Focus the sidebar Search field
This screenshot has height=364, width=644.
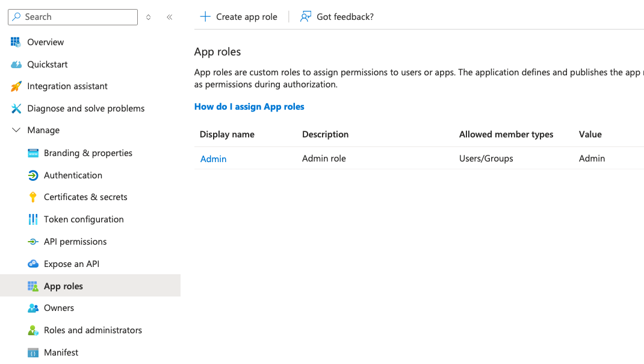(73, 17)
